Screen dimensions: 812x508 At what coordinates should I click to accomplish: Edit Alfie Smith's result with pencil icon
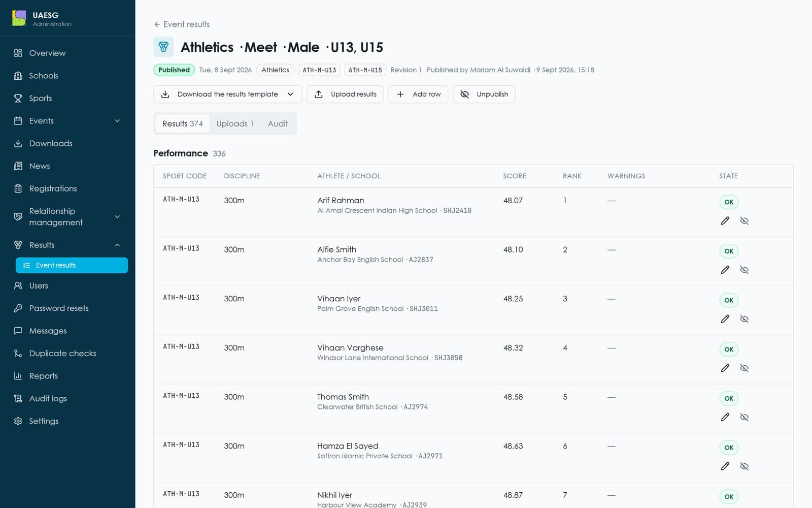(x=725, y=270)
